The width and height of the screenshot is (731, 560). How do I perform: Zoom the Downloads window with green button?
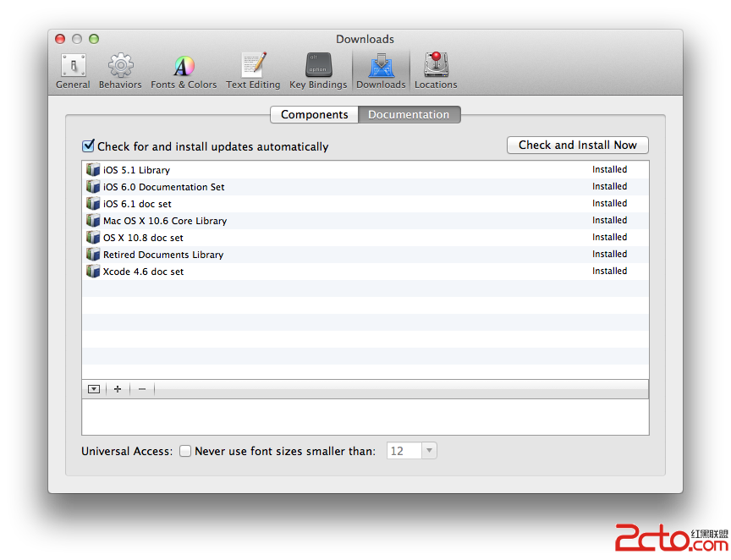click(94, 39)
